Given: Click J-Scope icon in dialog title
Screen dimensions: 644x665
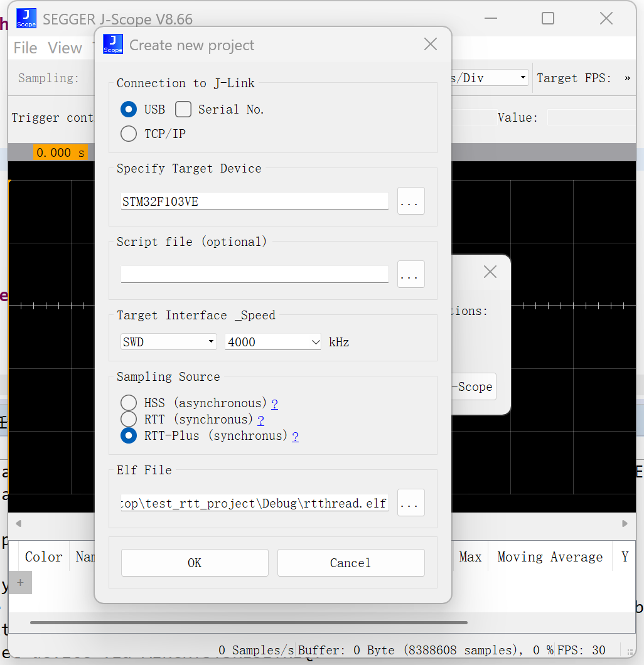Looking at the screenshot, I should pos(113,45).
